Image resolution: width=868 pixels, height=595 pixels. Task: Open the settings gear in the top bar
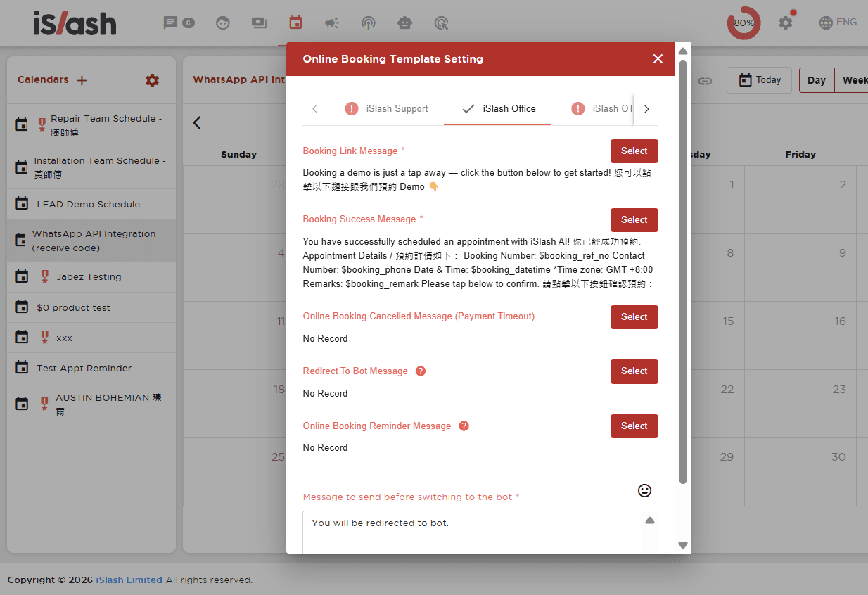tap(786, 23)
